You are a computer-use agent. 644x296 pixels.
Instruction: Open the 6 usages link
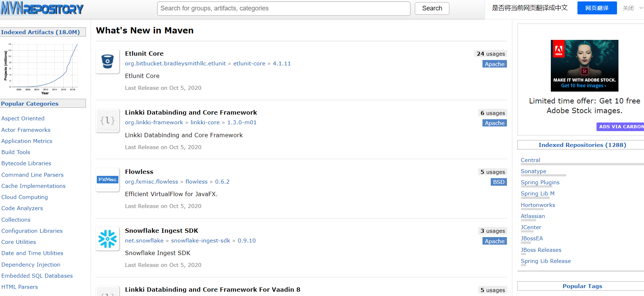pyautogui.click(x=493, y=113)
